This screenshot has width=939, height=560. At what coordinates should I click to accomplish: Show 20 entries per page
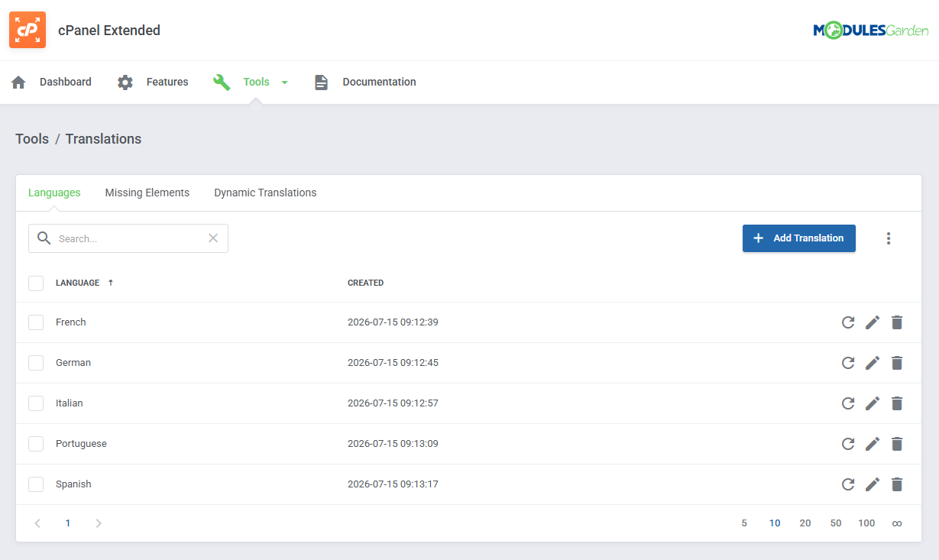pyautogui.click(x=805, y=523)
